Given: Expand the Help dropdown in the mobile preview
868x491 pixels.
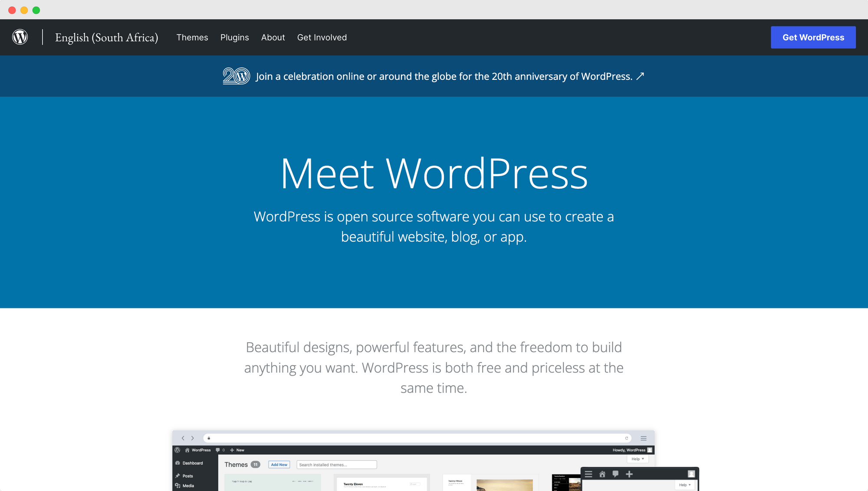Looking at the screenshot, I should coord(685,485).
